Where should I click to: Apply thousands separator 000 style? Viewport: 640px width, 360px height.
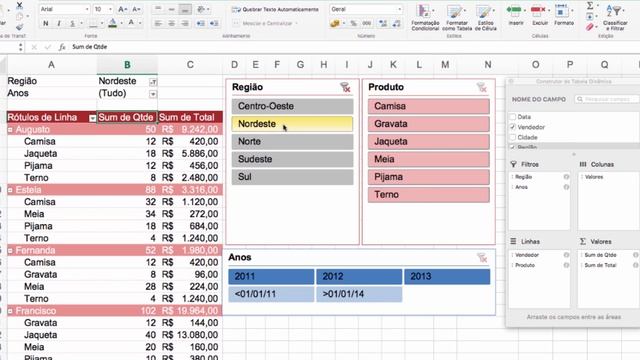(x=367, y=24)
